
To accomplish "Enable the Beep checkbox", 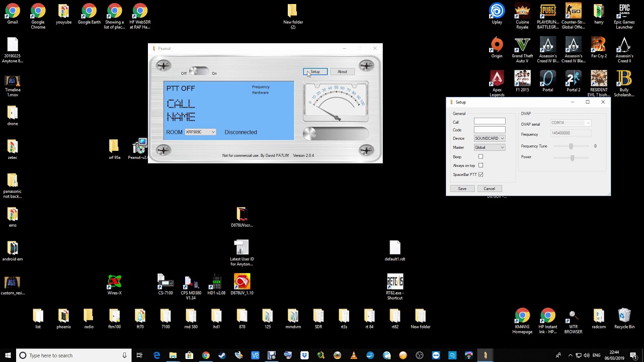I will (x=480, y=156).
